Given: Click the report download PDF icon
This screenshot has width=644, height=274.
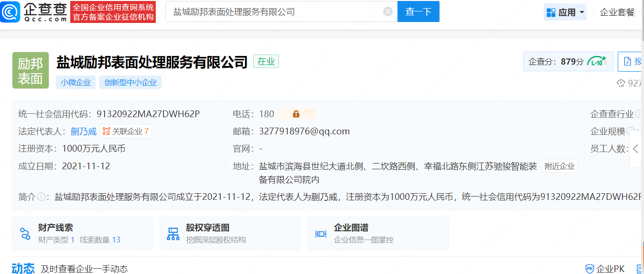Looking at the screenshot, I should 628,62.
